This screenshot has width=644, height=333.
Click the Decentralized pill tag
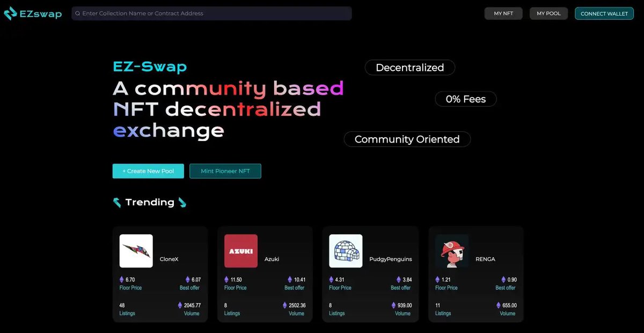tap(410, 68)
